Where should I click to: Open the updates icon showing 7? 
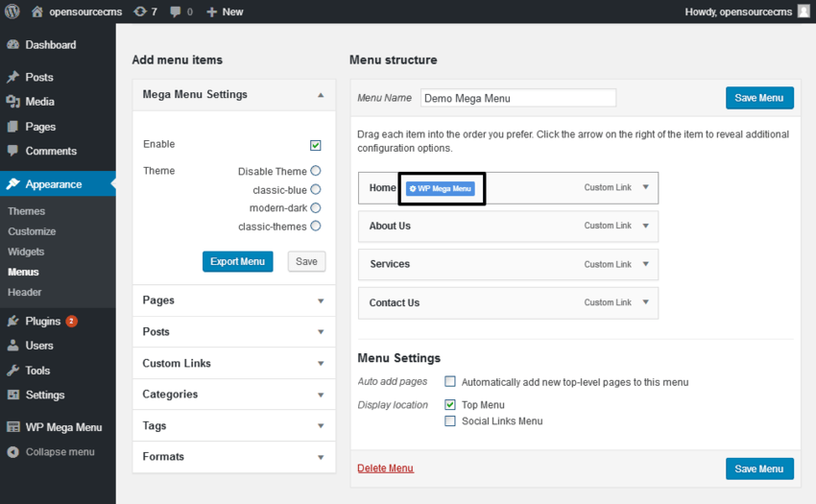pos(140,12)
